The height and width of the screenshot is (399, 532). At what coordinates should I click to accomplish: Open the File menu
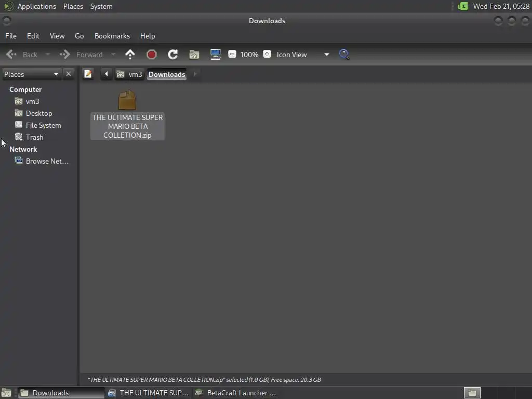(x=11, y=36)
